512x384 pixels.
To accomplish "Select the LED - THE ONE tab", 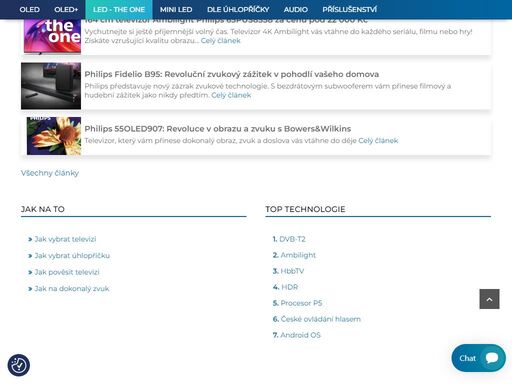I will pos(119,9).
